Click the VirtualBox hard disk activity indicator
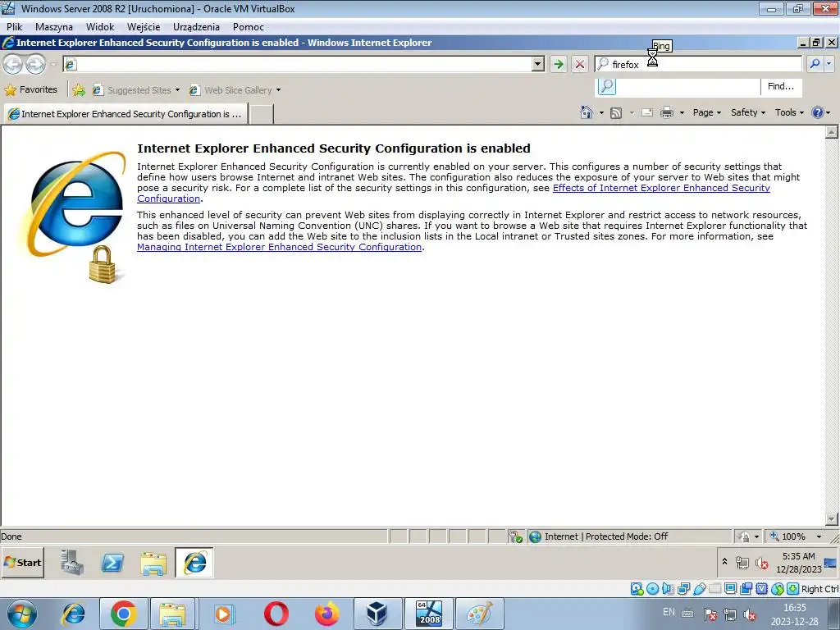This screenshot has width=840, height=630. pos(637,589)
